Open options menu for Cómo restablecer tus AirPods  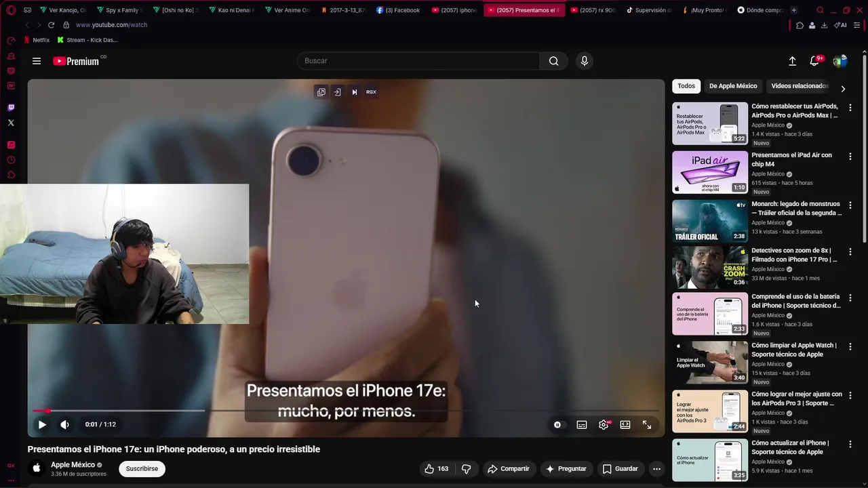point(850,107)
